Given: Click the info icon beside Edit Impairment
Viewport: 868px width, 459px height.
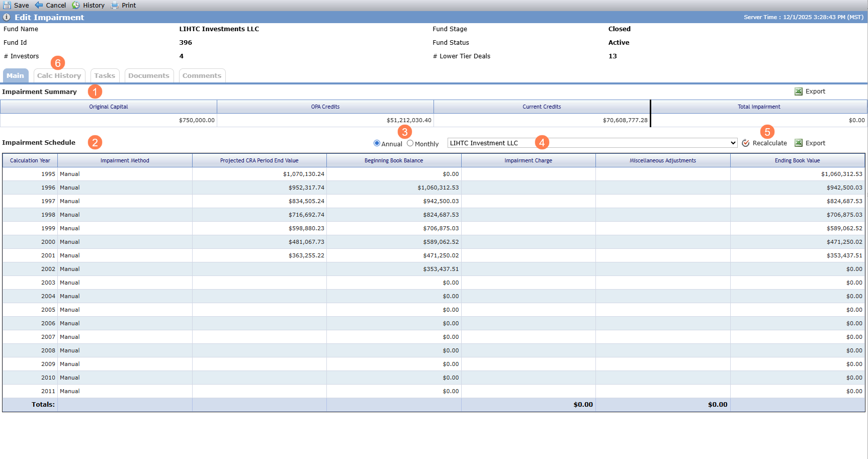Looking at the screenshot, I should coord(7,17).
